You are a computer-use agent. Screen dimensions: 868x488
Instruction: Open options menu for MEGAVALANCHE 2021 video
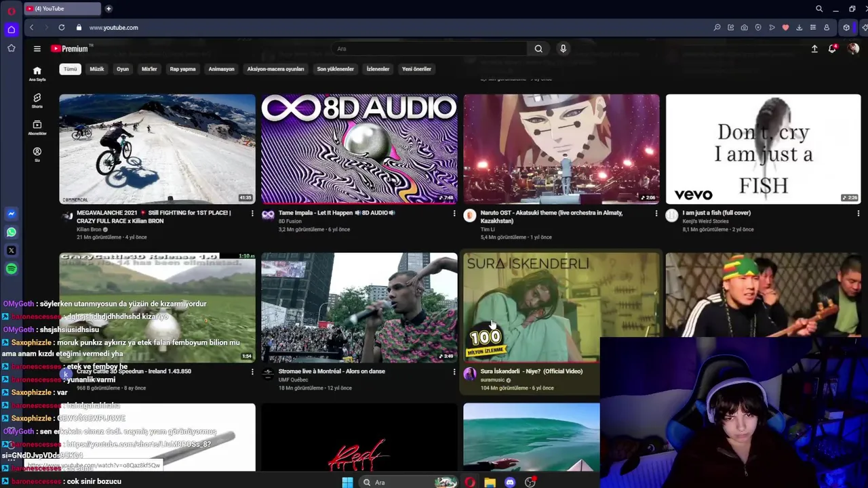click(252, 213)
